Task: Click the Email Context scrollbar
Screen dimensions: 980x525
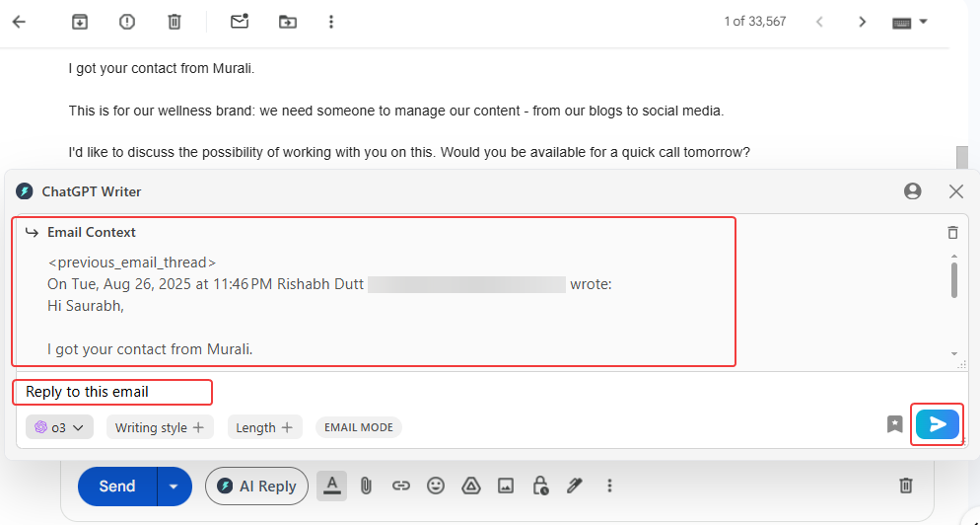Action: (x=954, y=279)
